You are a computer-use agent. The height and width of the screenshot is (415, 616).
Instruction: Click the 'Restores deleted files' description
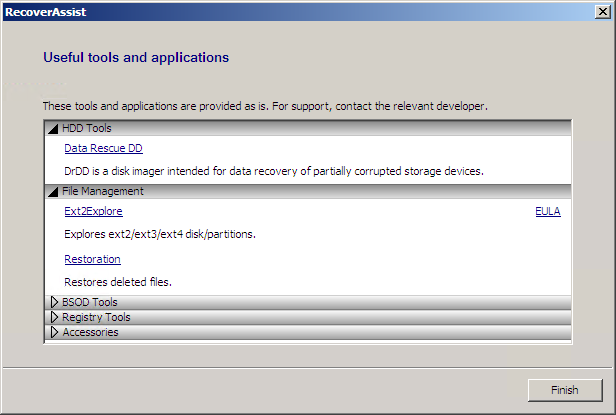(118, 282)
